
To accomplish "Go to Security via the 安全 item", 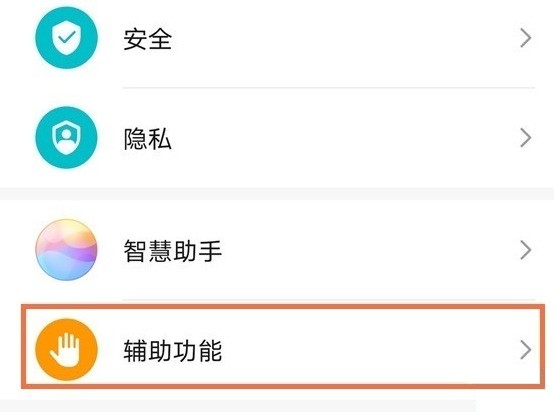I will pos(277,38).
